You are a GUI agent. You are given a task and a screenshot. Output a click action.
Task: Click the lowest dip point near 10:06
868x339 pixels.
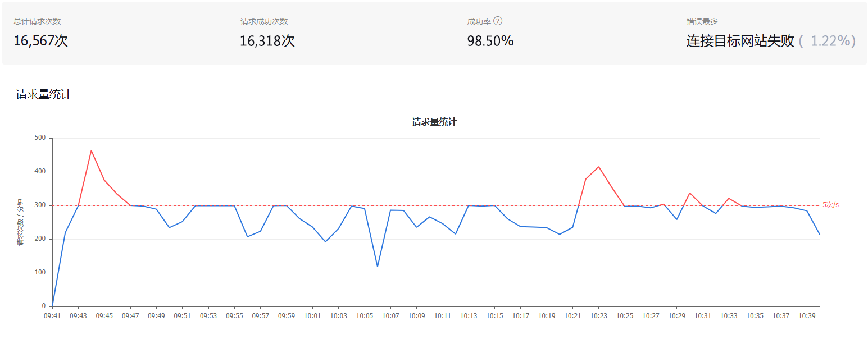[377, 266]
